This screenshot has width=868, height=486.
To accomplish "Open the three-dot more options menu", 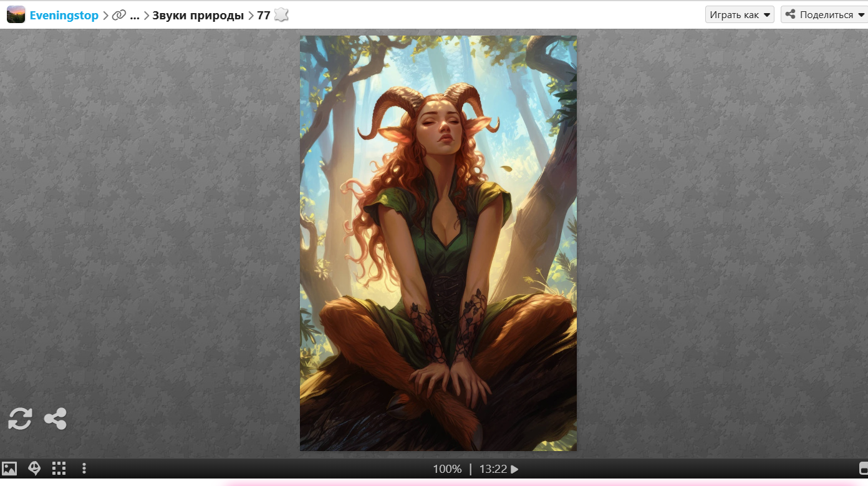I will 84,469.
